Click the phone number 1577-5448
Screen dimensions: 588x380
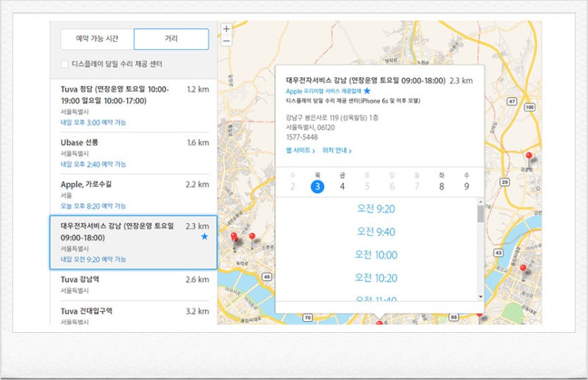pyautogui.click(x=302, y=137)
